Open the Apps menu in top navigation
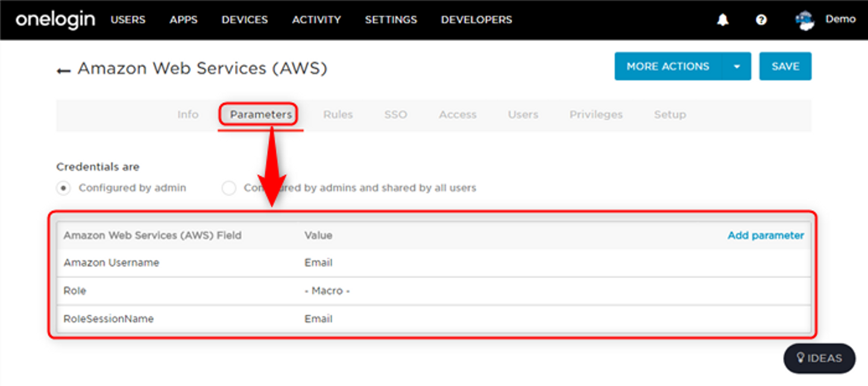 [x=183, y=20]
